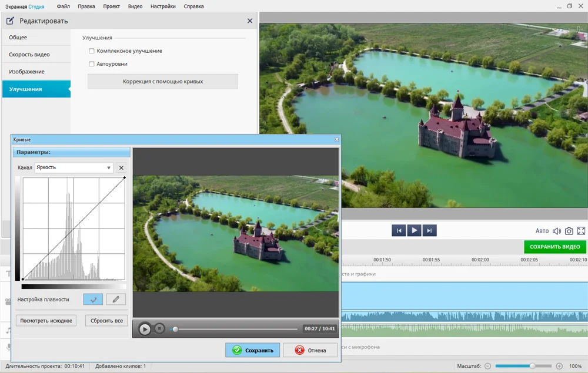Open the Канал dropdown showing Яркость
The height and width of the screenshot is (373, 588).
coord(73,168)
